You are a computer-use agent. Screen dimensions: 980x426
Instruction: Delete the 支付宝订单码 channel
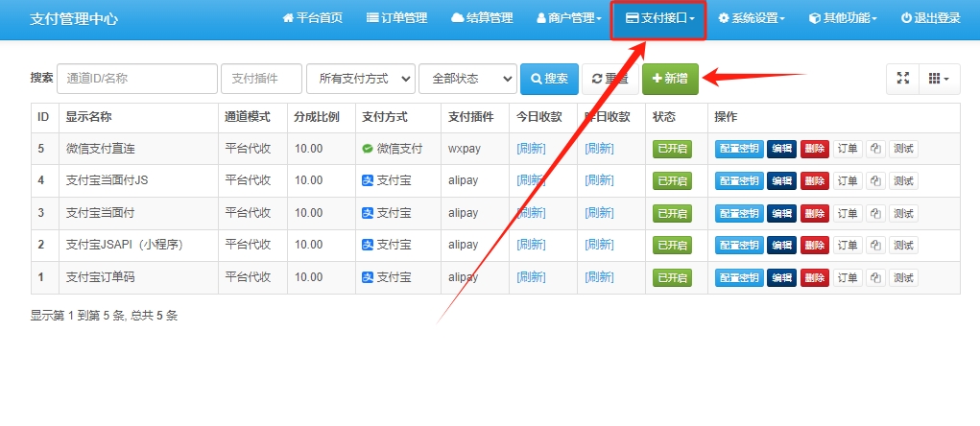pyautogui.click(x=815, y=277)
